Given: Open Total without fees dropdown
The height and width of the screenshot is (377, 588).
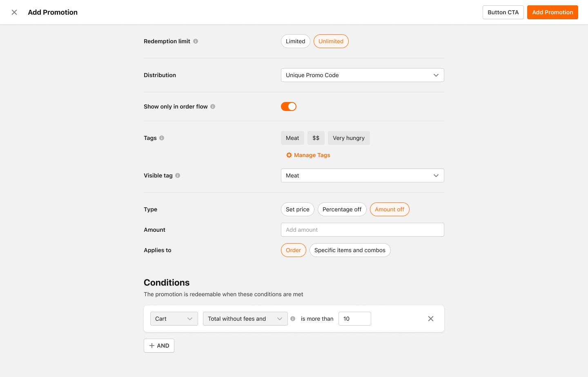Looking at the screenshot, I should point(245,319).
